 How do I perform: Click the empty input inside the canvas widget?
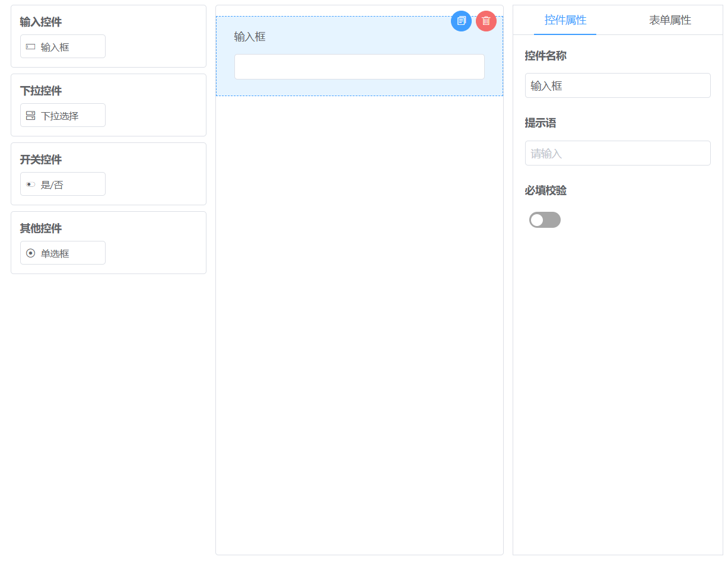coord(359,66)
